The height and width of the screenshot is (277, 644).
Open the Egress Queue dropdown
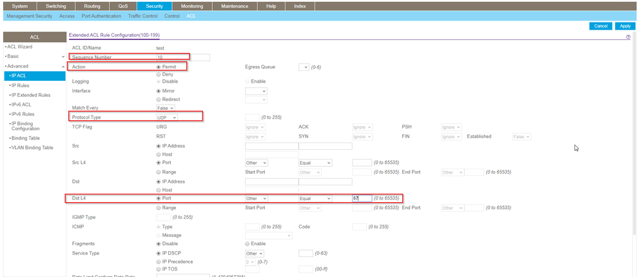304,67
